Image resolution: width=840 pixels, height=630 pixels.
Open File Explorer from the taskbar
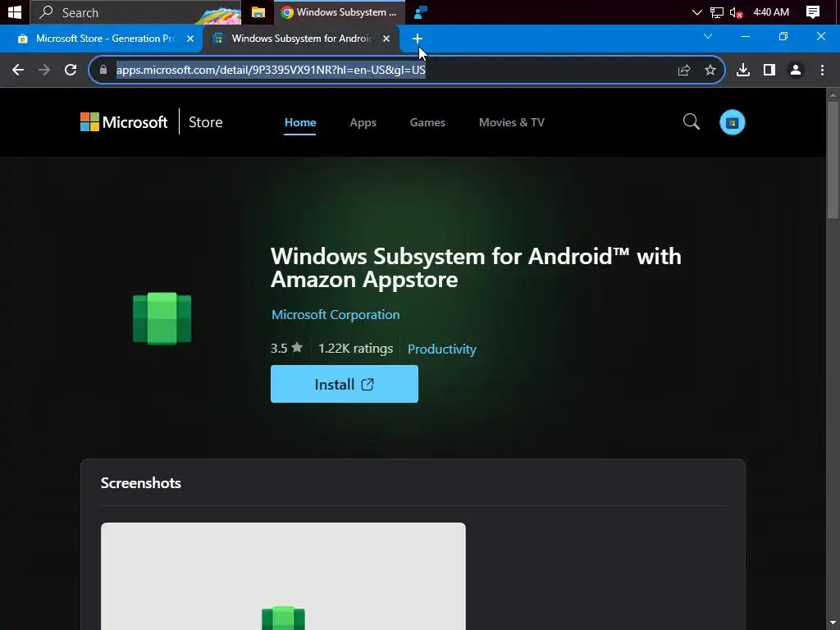(258, 11)
